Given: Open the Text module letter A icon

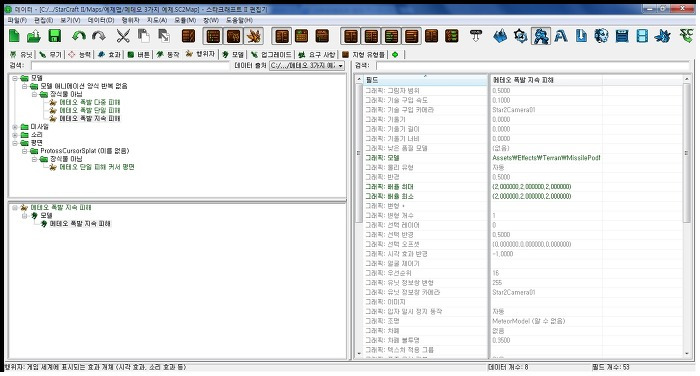Looking at the screenshot, I should coord(561,36).
